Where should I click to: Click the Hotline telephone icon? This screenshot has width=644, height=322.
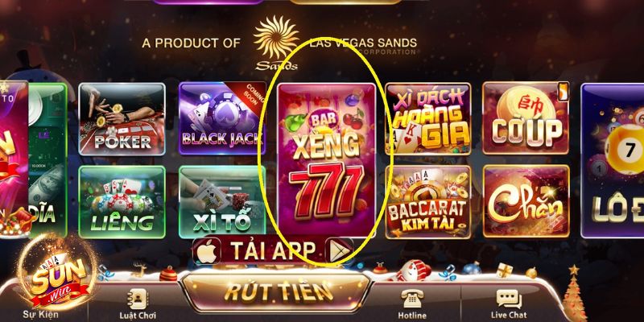(x=412, y=299)
